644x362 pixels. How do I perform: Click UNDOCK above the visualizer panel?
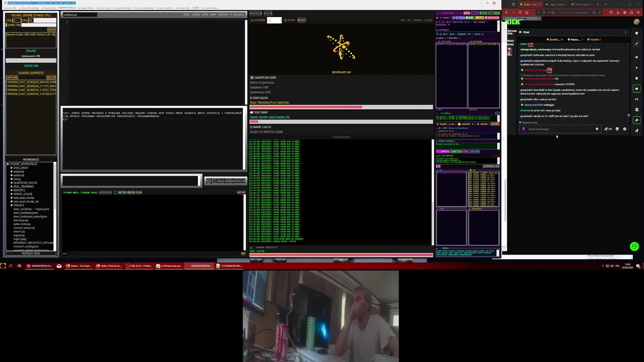(x=256, y=14)
